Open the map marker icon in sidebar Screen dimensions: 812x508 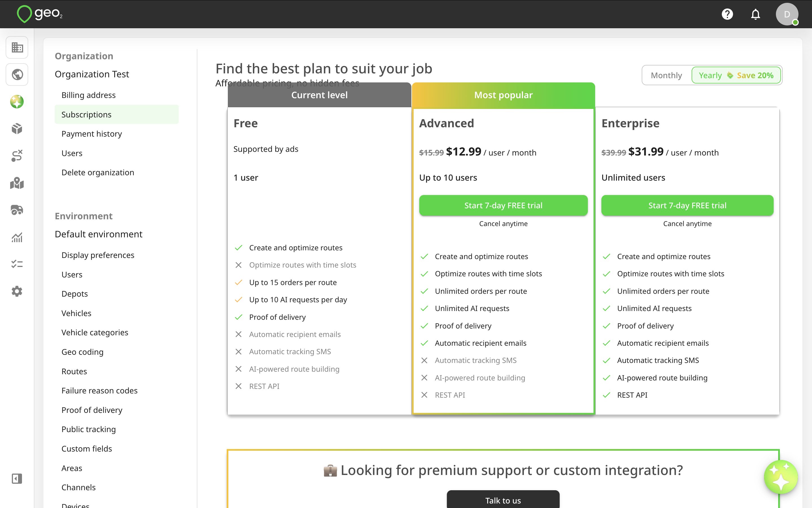point(17,183)
